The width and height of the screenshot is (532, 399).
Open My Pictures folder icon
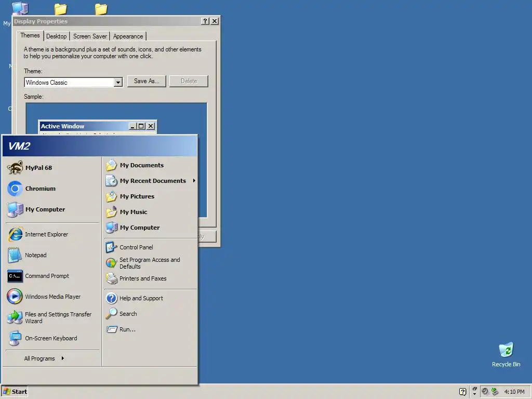111,196
